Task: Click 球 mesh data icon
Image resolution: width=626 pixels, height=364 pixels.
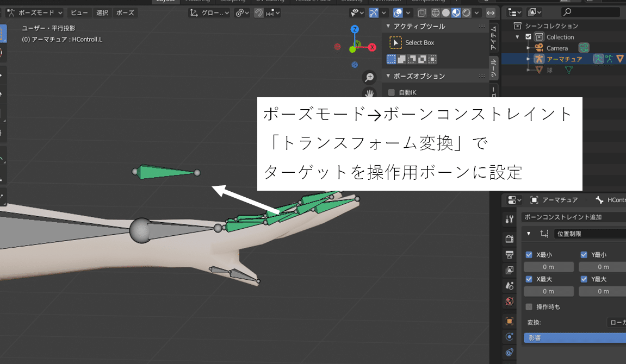Action: (x=568, y=70)
